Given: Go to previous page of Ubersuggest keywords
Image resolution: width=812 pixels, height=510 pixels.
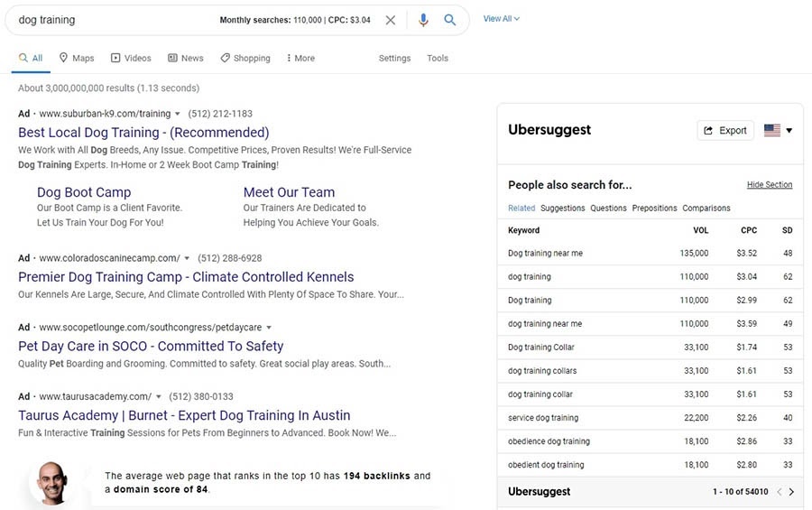Looking at the screenshot, I should coord(779,492).
